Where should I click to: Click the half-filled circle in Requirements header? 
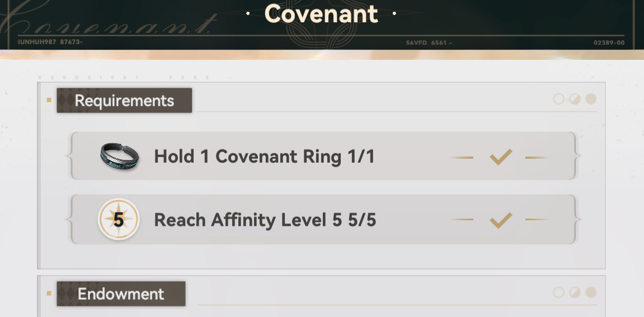pos(575,99)
